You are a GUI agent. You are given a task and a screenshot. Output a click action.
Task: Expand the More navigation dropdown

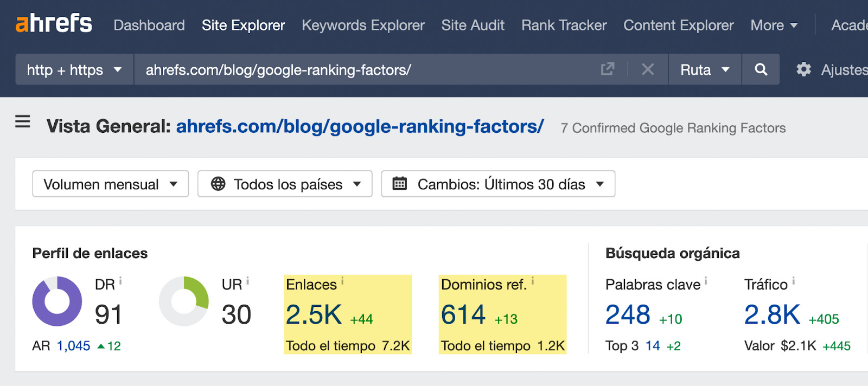[774, 25]
